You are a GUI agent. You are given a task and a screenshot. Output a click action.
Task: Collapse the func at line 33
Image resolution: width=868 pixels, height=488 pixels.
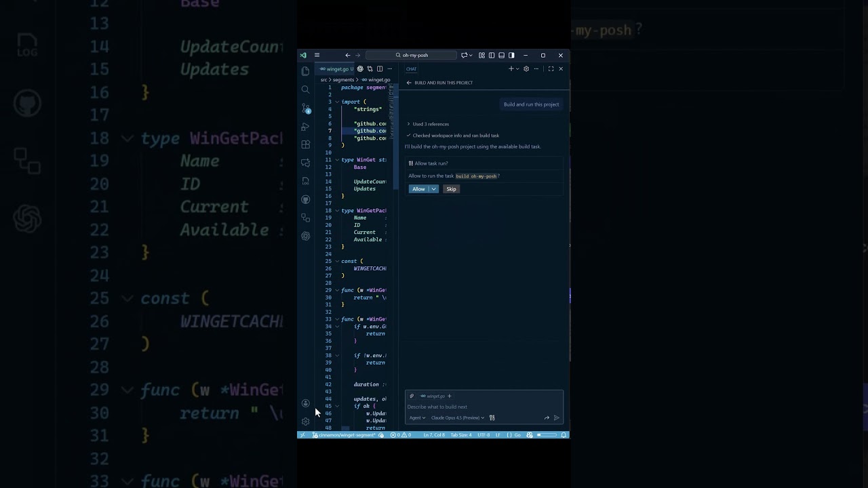point(337,319)
